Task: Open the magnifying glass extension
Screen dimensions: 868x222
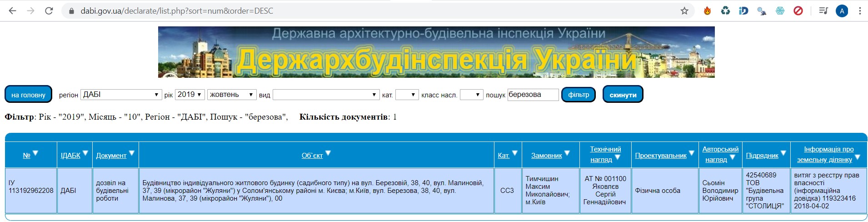Action: [x=762, y=11]
